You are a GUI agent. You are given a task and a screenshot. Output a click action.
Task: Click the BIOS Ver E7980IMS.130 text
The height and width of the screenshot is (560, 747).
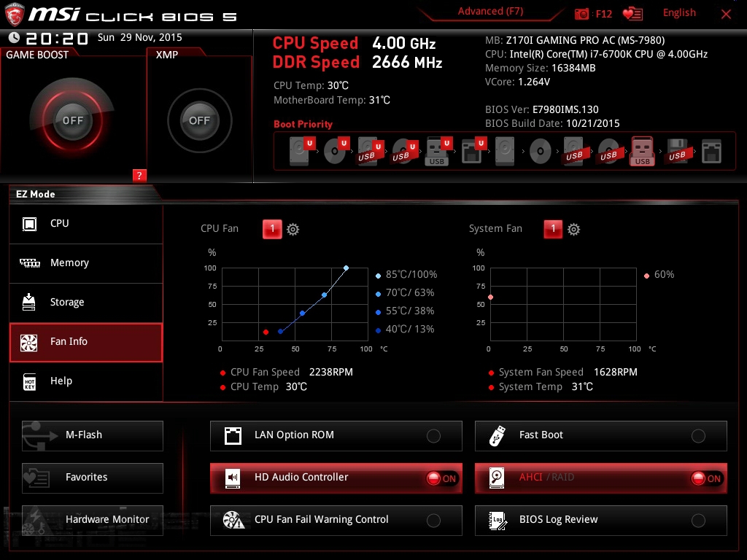[542, 109]
